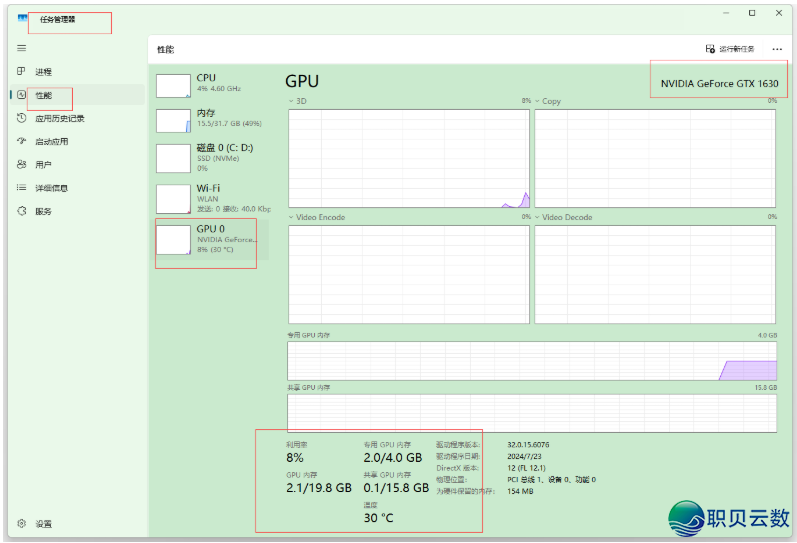Click the Video Decode graph area
This screenshot has height=543, width=797.
(655, 275)
